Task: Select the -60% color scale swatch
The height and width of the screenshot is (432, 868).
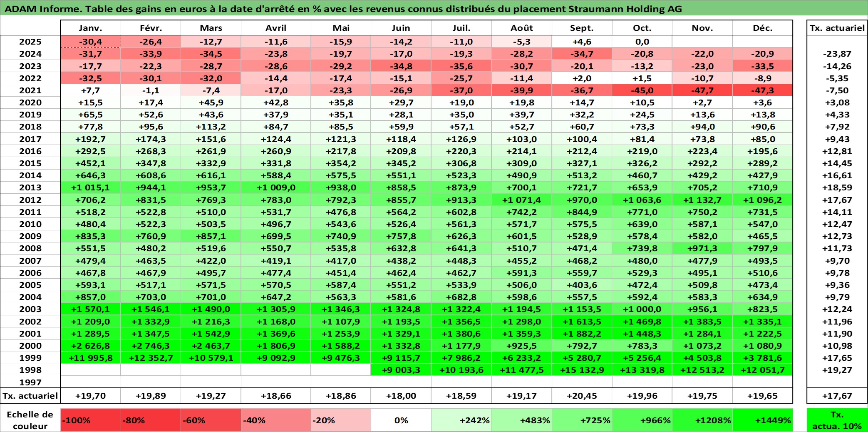Action: (211, 420)
